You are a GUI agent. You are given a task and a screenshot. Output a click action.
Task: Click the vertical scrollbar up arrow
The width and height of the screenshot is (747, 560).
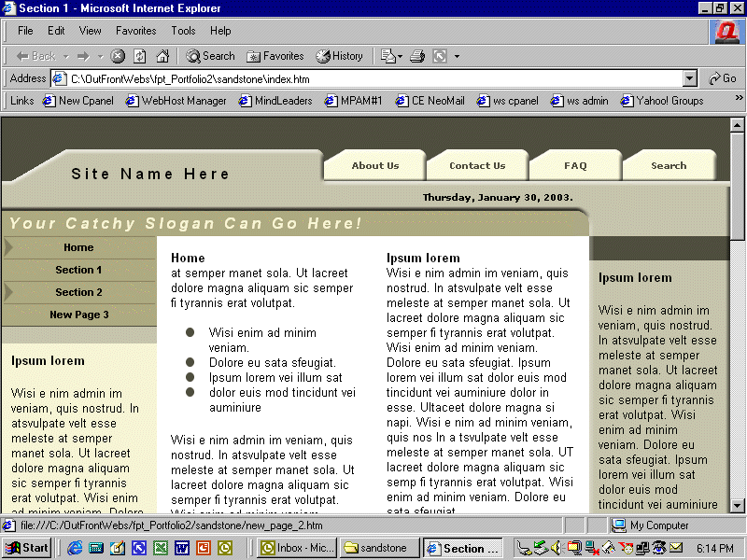pos(737,125)
